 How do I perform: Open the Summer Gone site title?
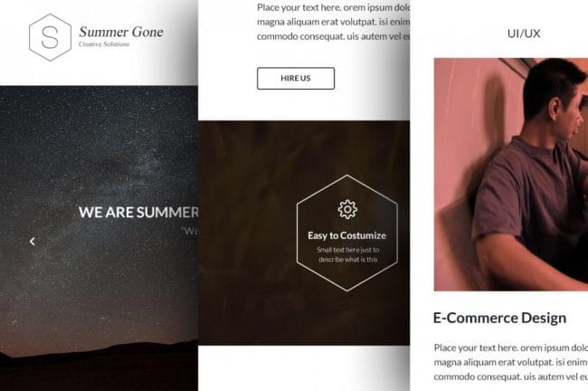(x=120, y=32)
